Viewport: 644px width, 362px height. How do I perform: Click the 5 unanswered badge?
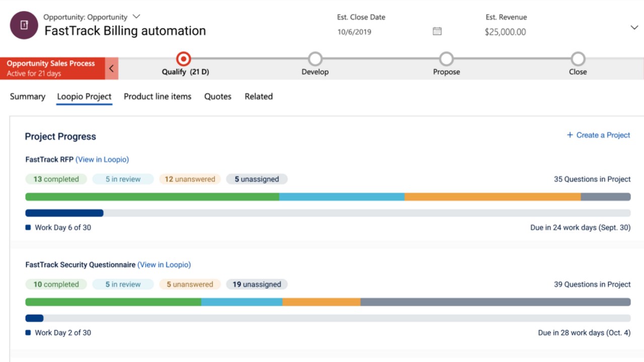click(x=190, y=284)
